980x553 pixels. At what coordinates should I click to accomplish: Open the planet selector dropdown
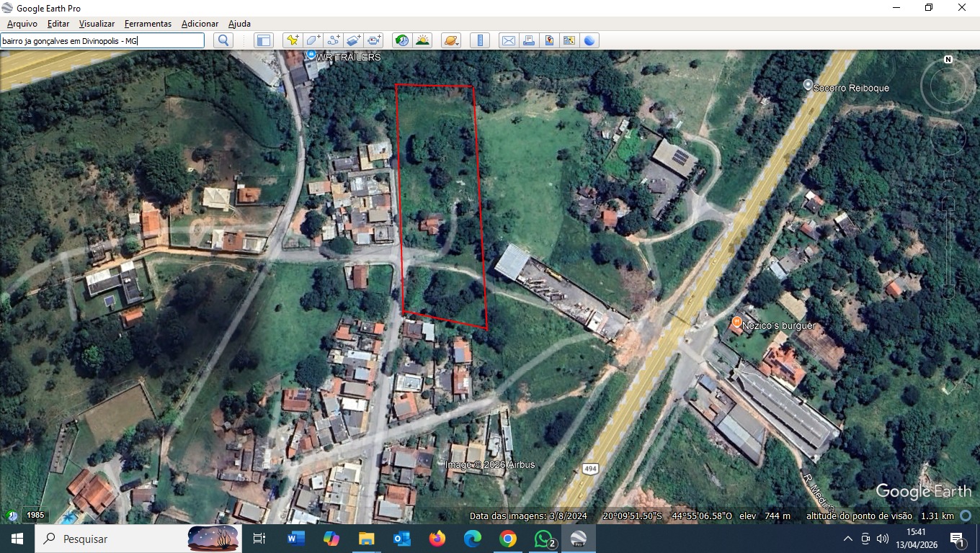(x=450, y=40)
